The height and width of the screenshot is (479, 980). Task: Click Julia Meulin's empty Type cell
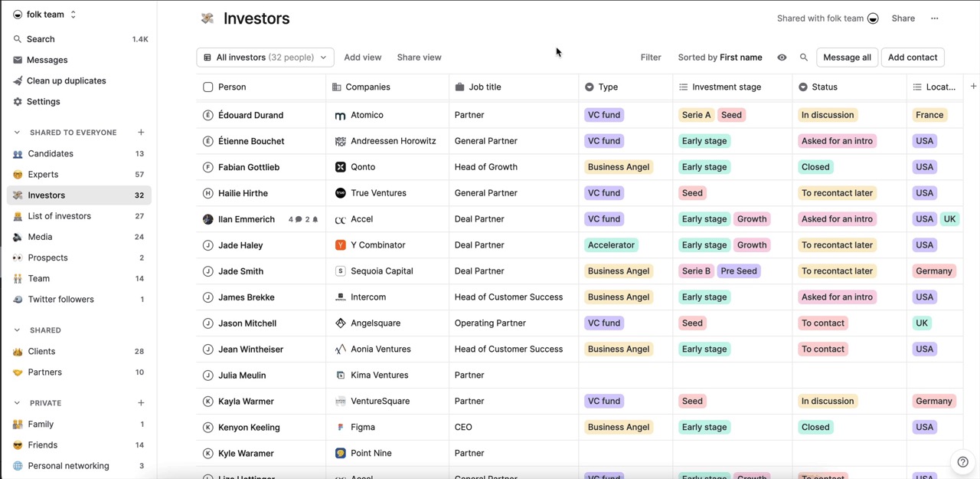(x=626, y=376)
